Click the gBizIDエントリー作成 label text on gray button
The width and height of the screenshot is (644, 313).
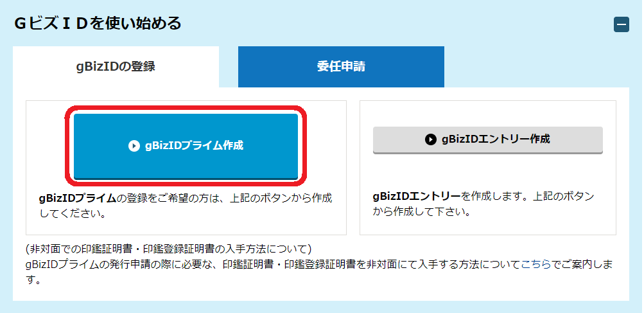click(x=496, y=139)
